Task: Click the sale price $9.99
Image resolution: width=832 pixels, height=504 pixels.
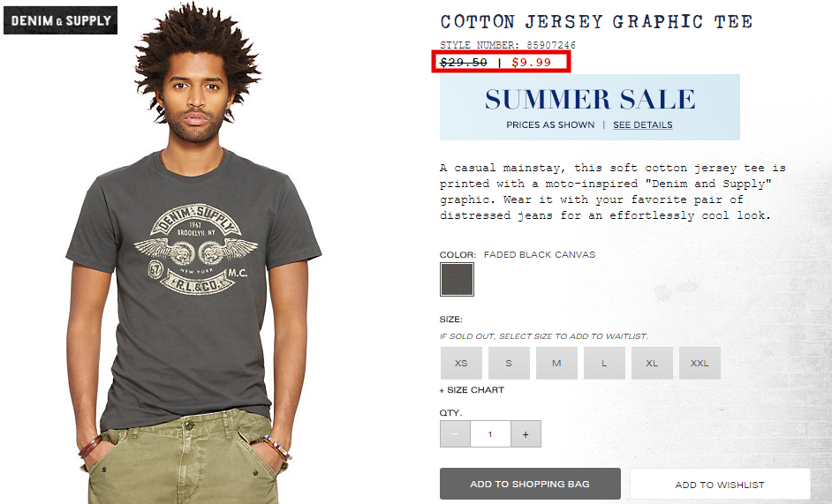Action: coord(531,62)
